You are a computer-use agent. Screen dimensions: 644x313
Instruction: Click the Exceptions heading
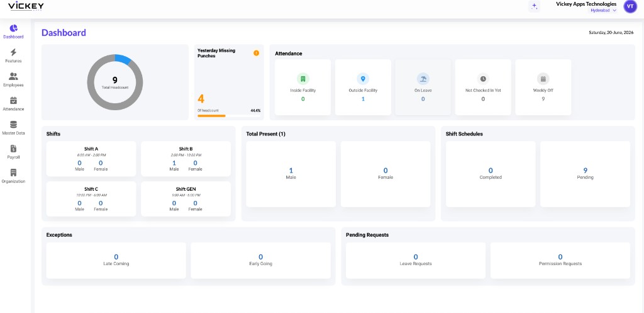[59, 235]
